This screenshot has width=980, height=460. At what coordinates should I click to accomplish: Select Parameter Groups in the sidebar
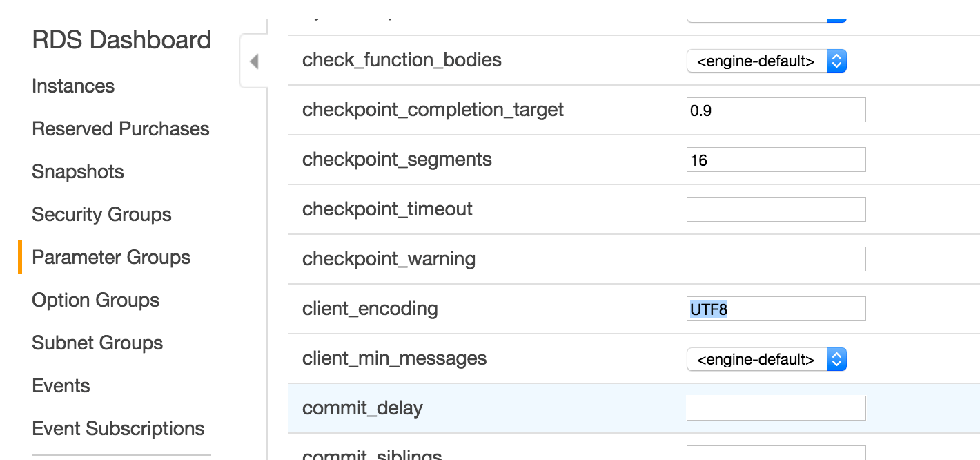point(111,258)
